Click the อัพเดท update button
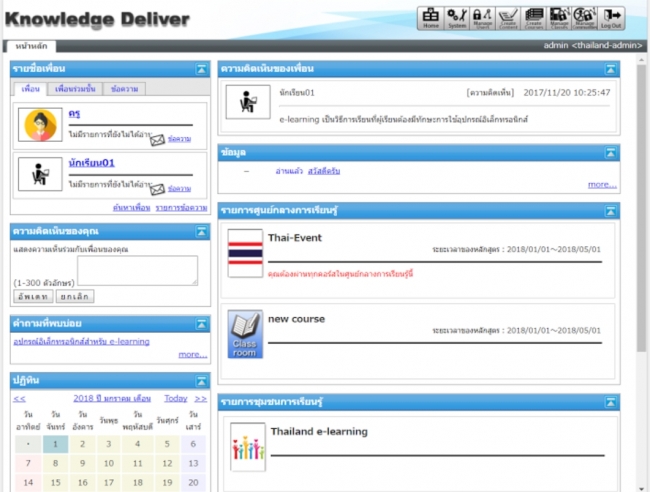The height and width of the screenshot is (492, 650). tap(33, 296)
